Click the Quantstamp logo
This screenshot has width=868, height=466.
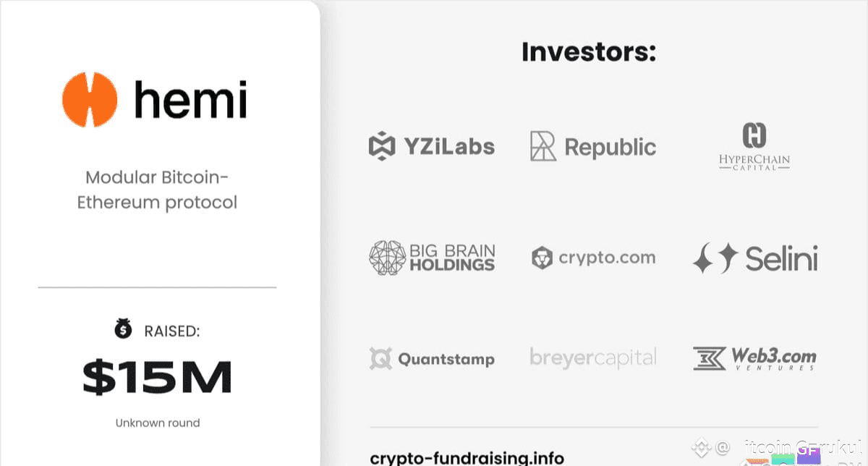[432, 359]
